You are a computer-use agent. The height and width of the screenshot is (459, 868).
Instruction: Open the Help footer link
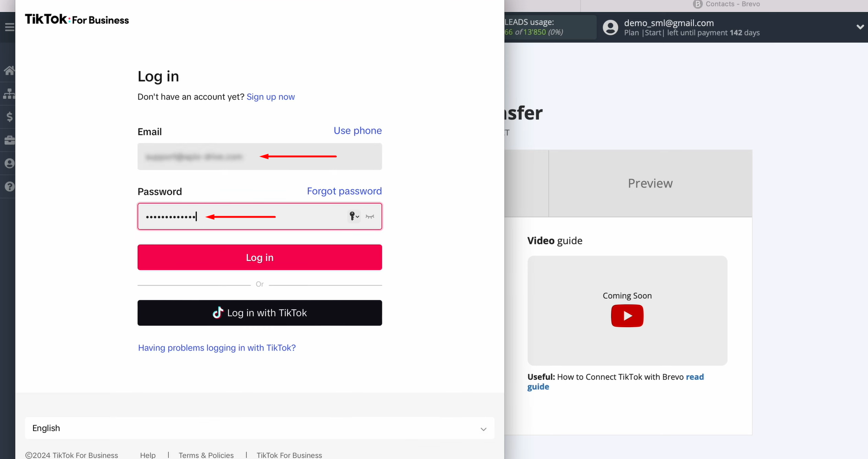point(148,455)
